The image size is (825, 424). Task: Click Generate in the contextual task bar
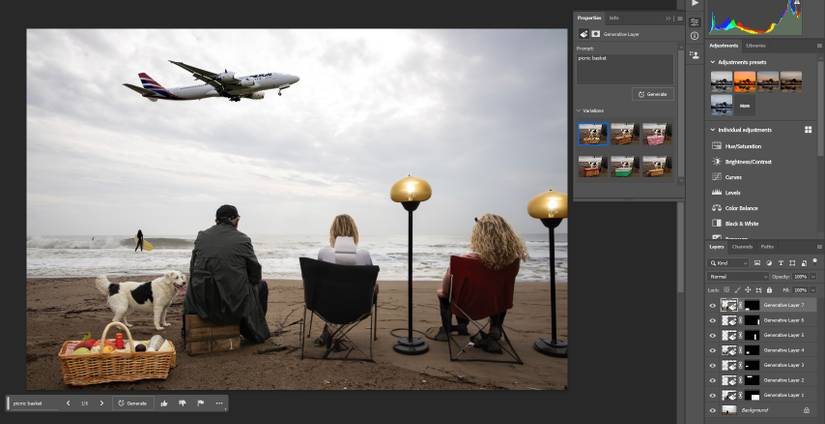132,403
